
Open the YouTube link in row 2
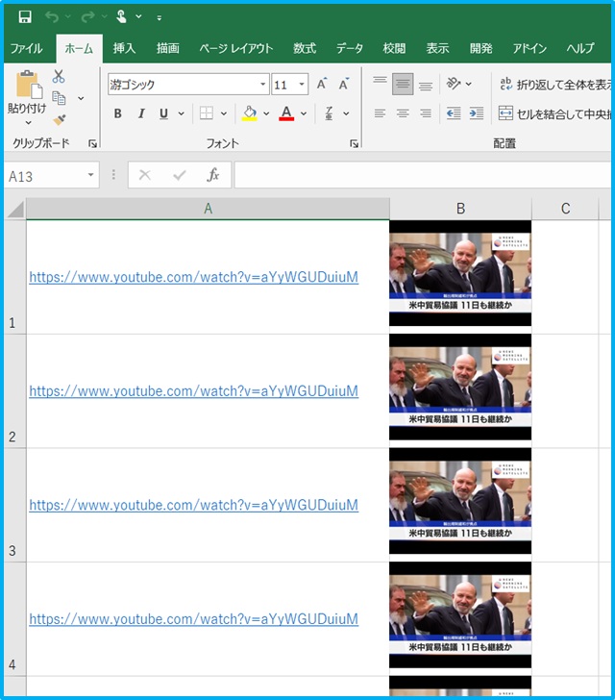(194, 390)
